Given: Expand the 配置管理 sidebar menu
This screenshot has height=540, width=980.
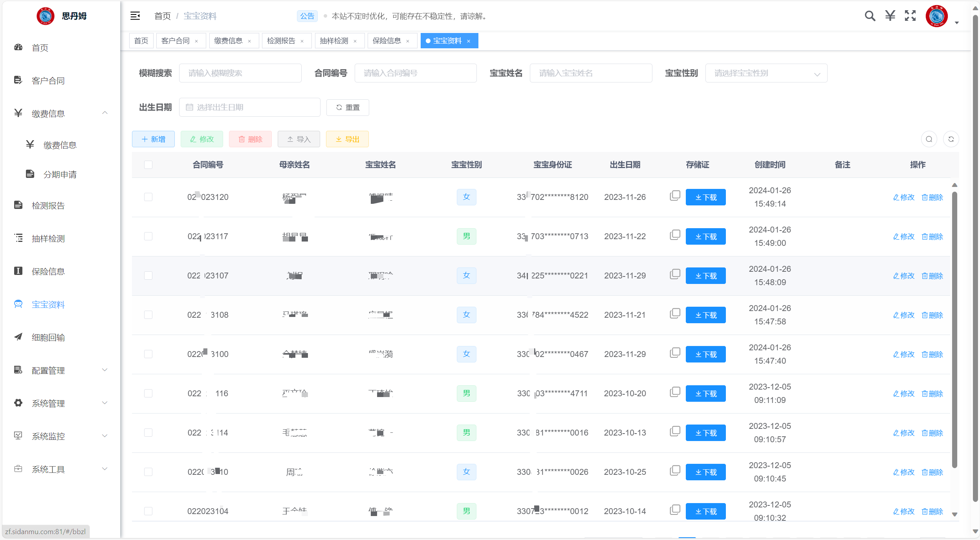Looking at the screenshot, I should click(x=105, y=370).
